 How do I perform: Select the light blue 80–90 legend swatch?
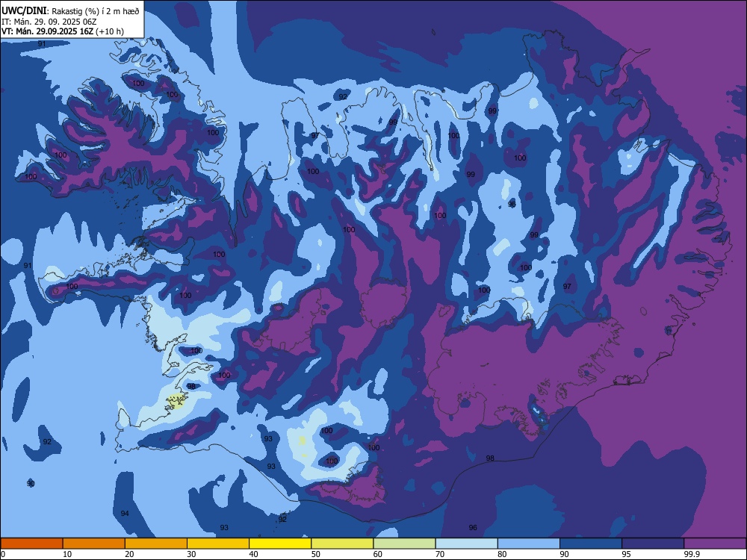(x=529, y=544)
